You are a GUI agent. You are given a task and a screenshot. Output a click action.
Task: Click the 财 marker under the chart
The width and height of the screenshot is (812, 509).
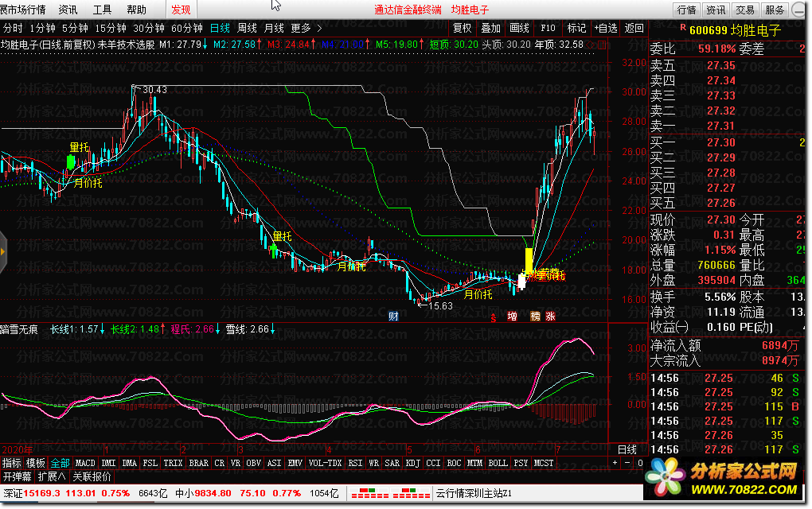pos(393,316)
